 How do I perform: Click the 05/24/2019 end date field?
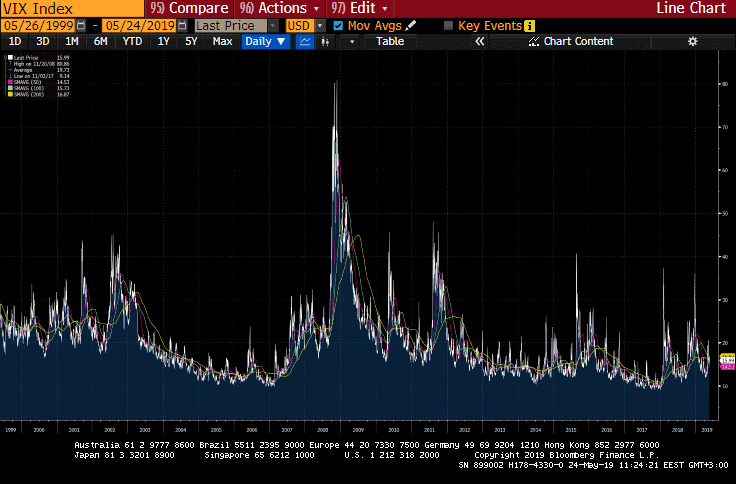140,26
